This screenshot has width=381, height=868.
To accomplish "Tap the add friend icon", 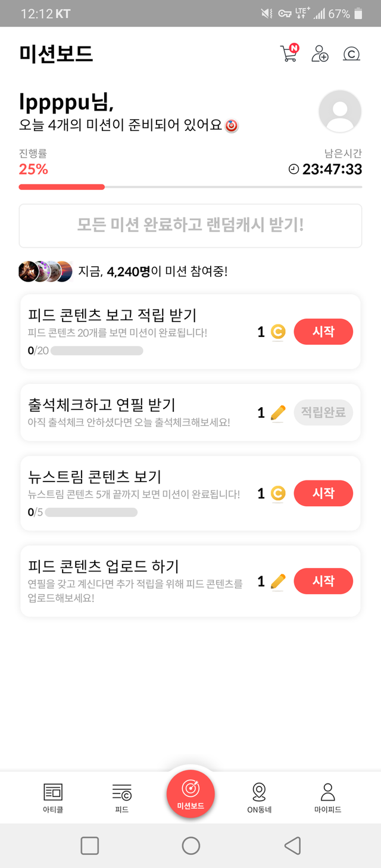I will pos(320,54).
